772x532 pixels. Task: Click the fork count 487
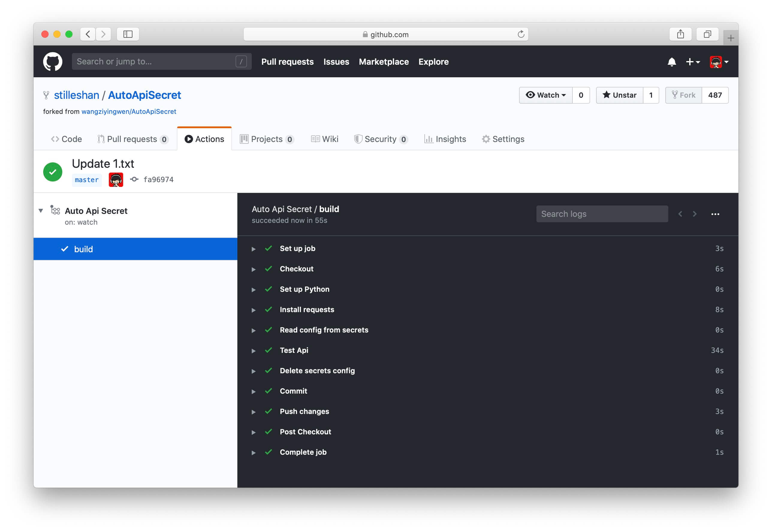pyautogui.click(x=715, y=95)
